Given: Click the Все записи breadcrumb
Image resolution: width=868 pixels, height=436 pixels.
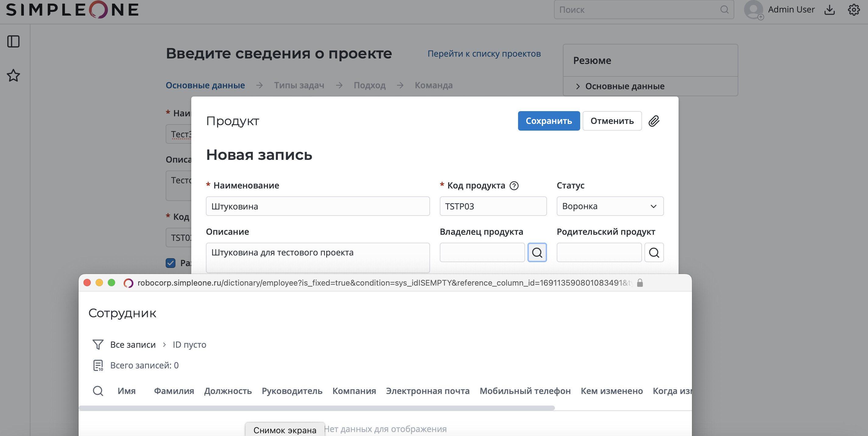Looking at the screenshot, I should [x=133, y=345].
